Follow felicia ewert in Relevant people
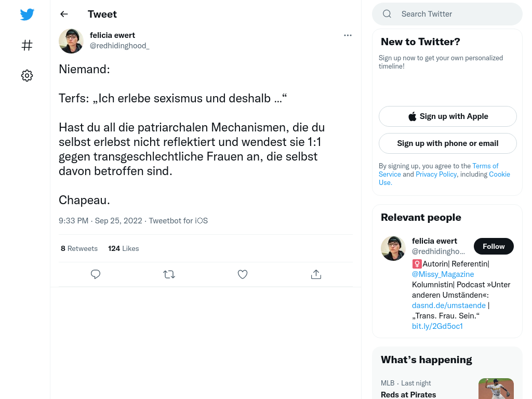Image resolution: width=532 pixels, height=399 pixels. pos(494,246)
